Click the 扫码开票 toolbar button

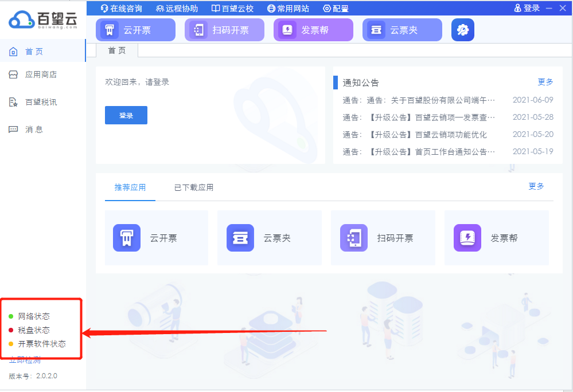coord(224,30)
